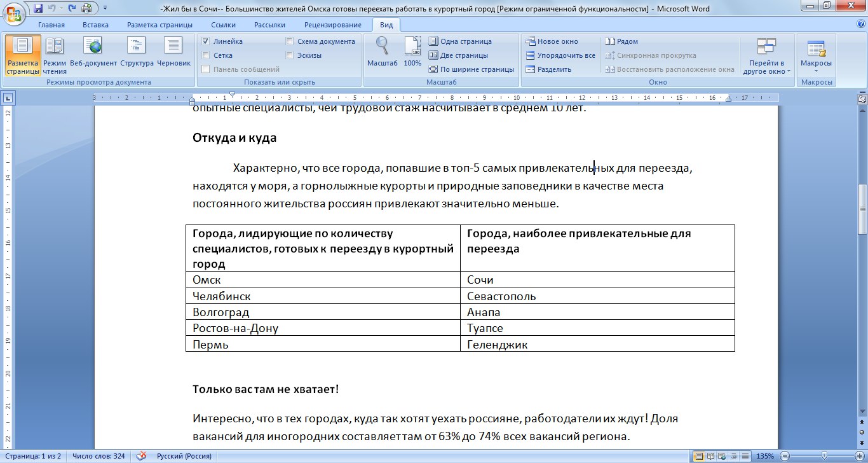Toggle Синхронная прокрутка

click(651, 55)
